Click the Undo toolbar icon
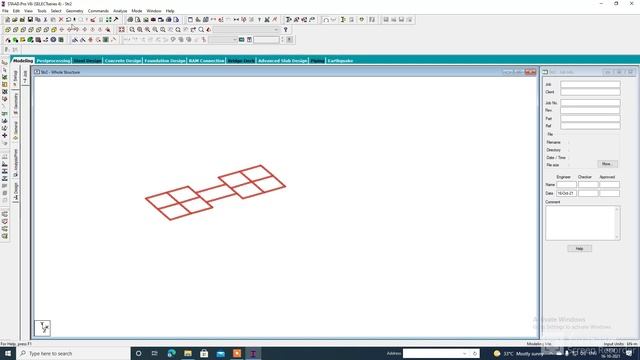The height and width of the screenshot is (360, 640). [x=69, y=20]
